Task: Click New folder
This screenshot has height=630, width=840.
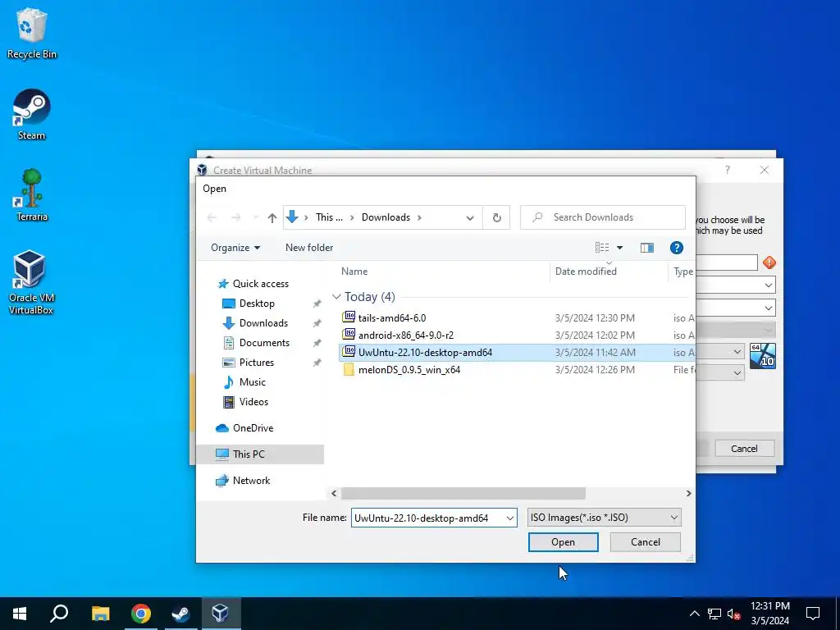Action: pyautogui.click(x=309, y=248)
